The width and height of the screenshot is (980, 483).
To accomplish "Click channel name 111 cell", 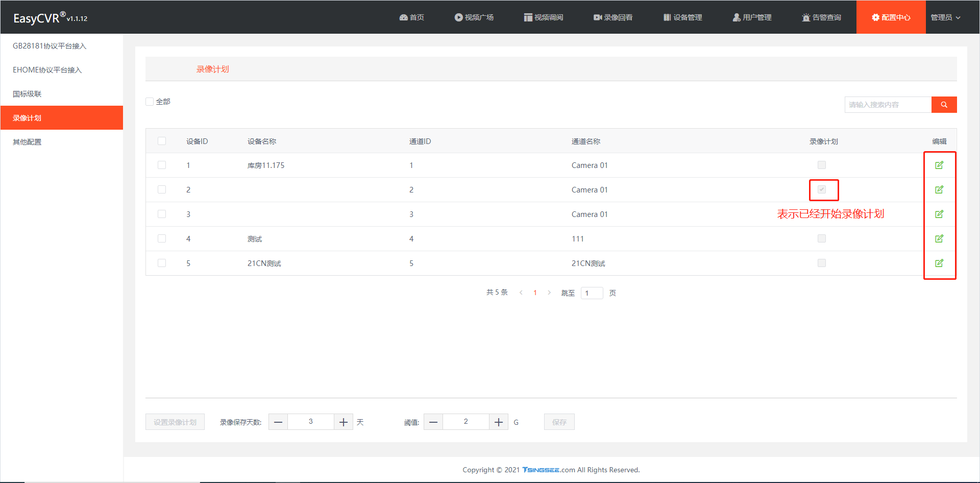I will pos(578,239).
